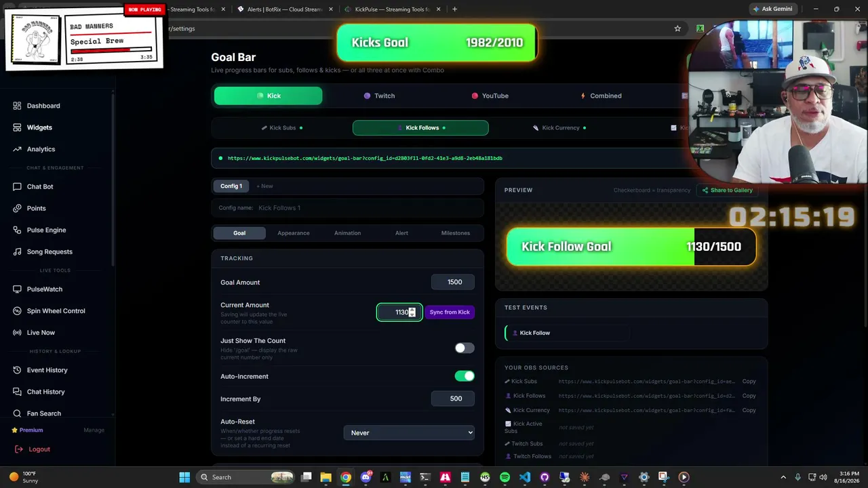Screen dimensions: 868x488
Task: Click the Share to Gallery button
Action: coord(728,190)
